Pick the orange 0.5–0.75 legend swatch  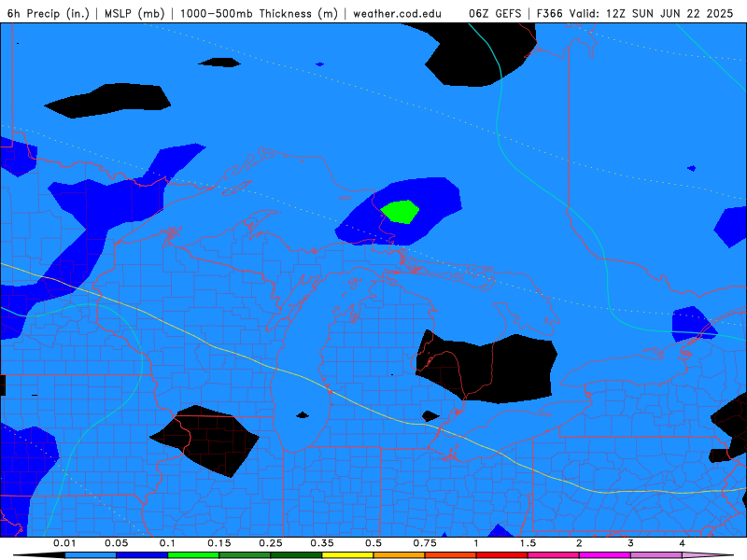click(x=400, y=555)
